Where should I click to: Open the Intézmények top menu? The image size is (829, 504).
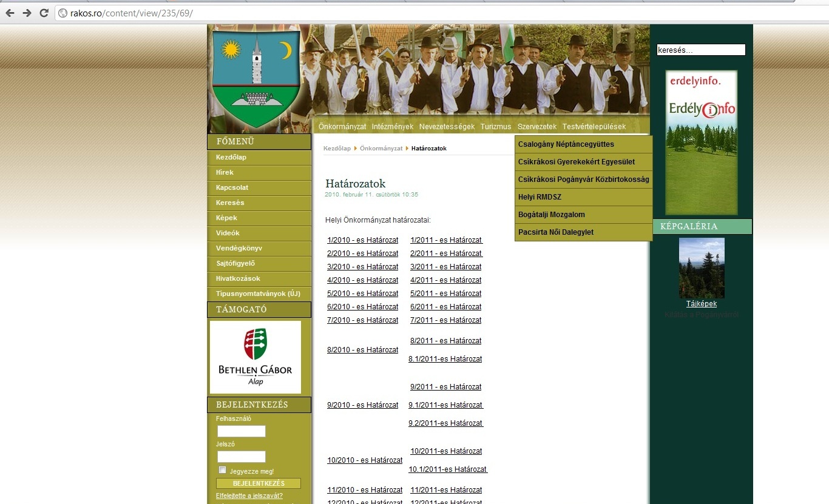click(393, 127)
